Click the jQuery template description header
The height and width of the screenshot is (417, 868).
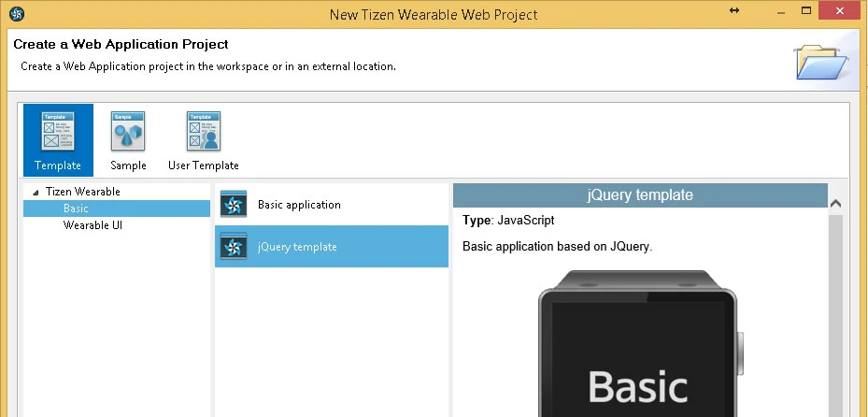coord(640,194)
